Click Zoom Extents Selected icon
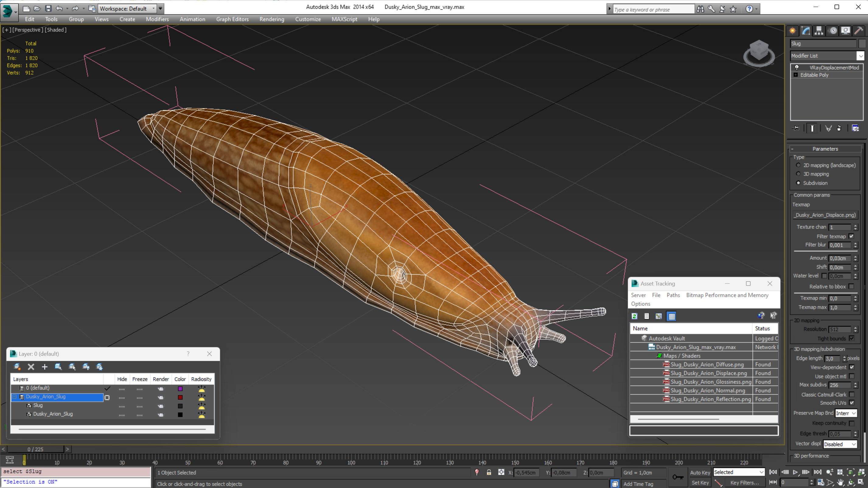 click(851, 472)
